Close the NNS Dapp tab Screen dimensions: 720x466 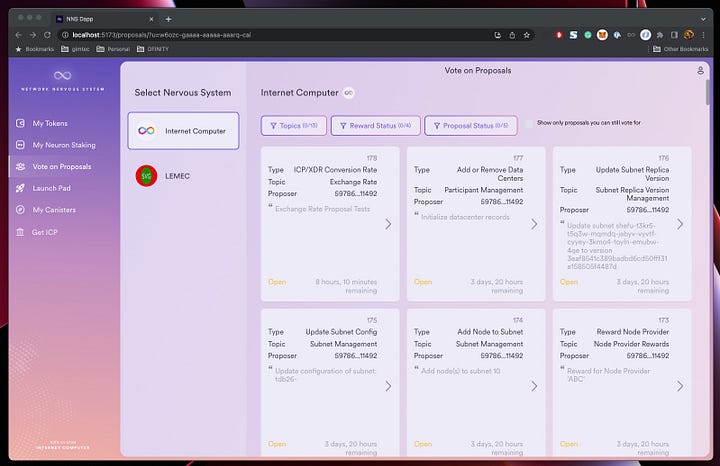click(x=151, y=19)
